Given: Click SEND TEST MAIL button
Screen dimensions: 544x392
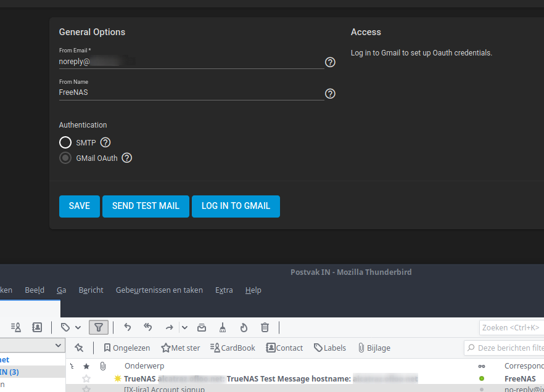Looking at the screenshot, I should click(146, 206).
